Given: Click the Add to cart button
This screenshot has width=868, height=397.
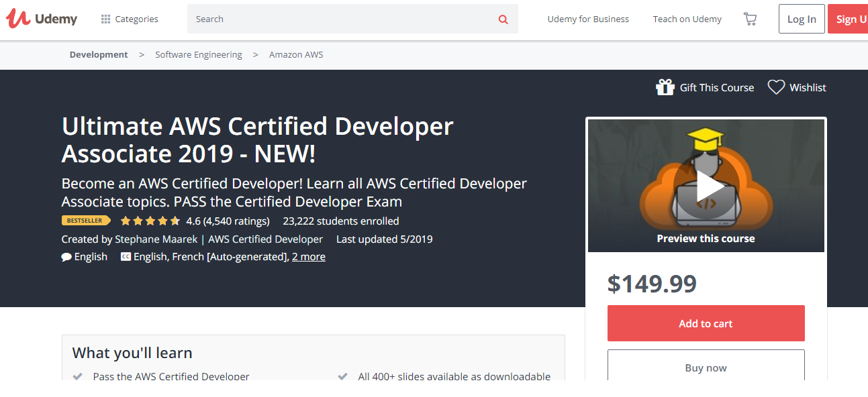Looking at the screenshot, I should tap(706, 323).
